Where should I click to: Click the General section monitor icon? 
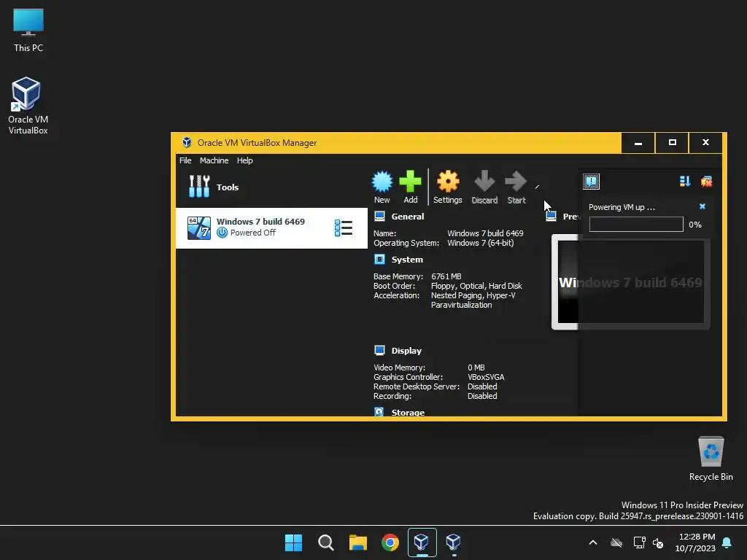pyautogui.click(x=379, y=216)
